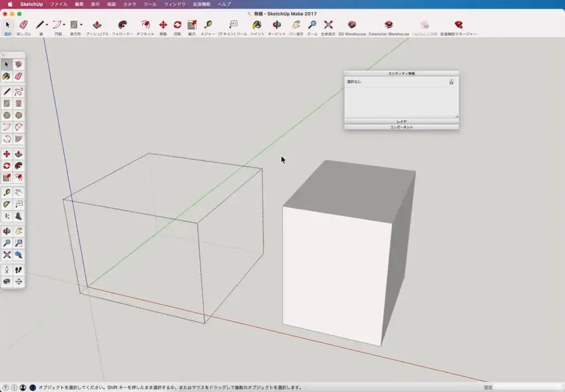The width and height of the screenshot is (565, 392).
Task: Open the Arc (円弧) tool dropdown arrow
Action: point(64,25)
